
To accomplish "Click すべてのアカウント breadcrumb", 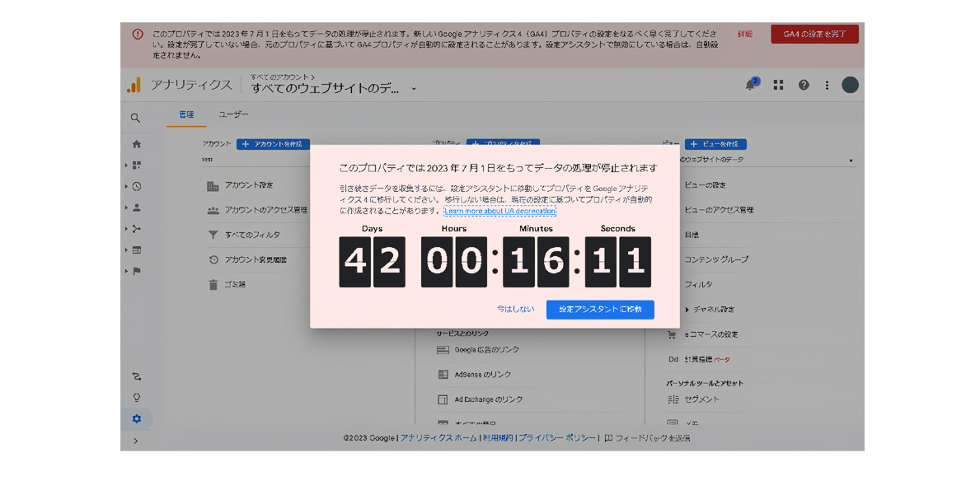I will click(280, 77).
